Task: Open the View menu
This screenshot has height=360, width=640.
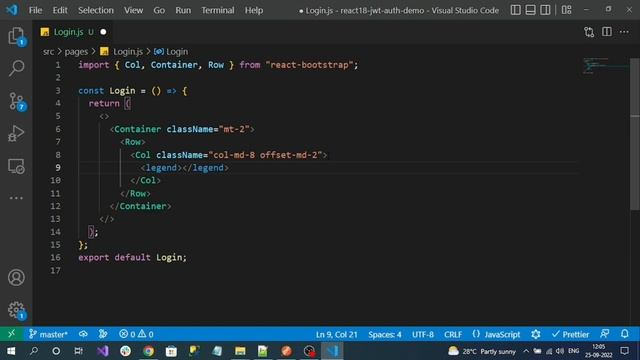Action: click(x=133, y=10)
